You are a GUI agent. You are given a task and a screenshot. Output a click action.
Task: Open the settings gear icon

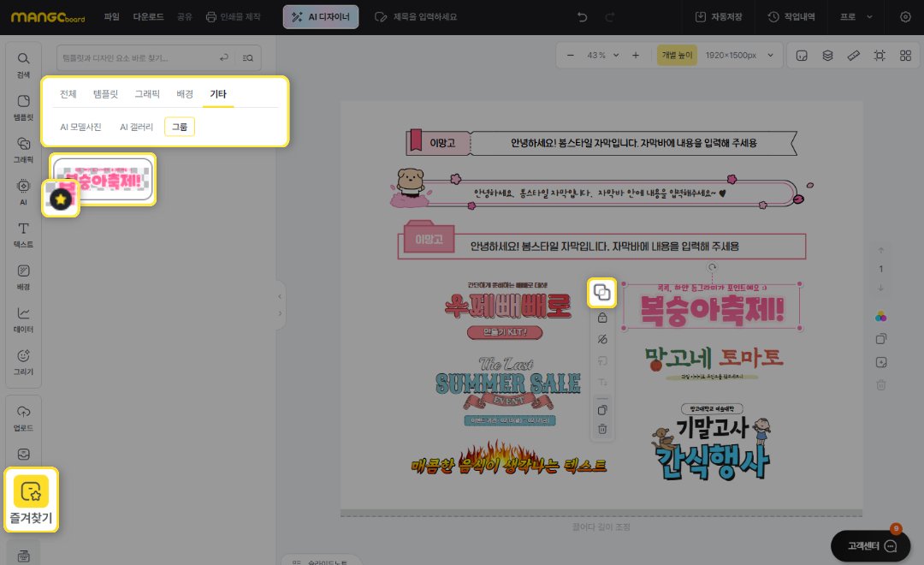pos(906,17)
